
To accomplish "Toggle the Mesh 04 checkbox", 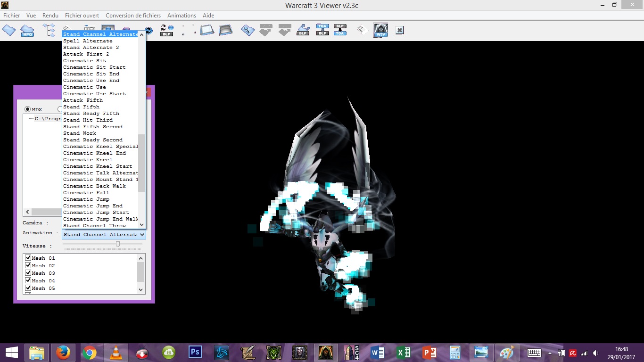I will click(28, 280).
